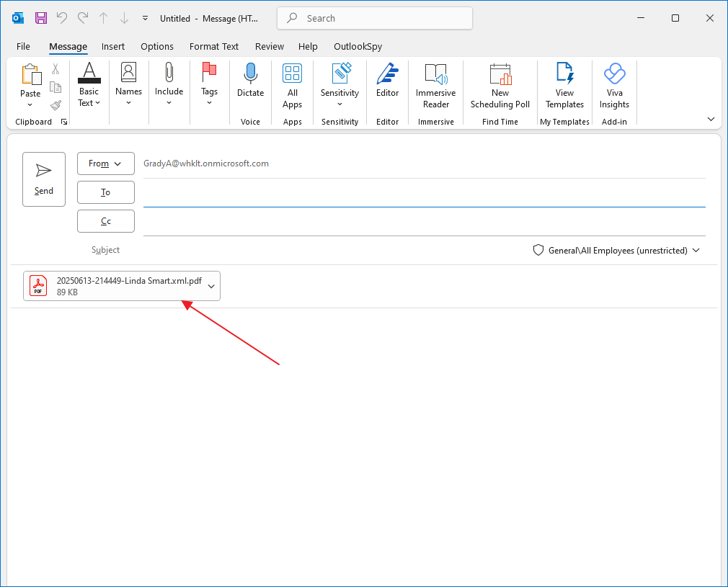Viewport: 728px width, 587px height.
Task: Collapse the ribbon using the chevron
Action: click(x=711, y=120)
